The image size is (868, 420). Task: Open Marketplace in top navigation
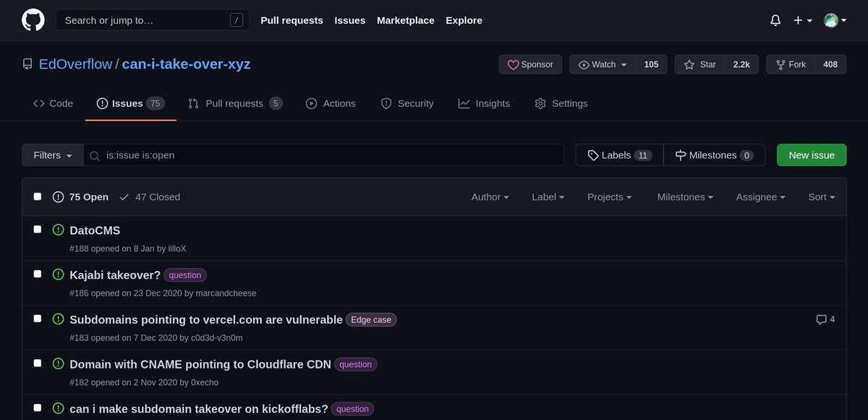406,20
